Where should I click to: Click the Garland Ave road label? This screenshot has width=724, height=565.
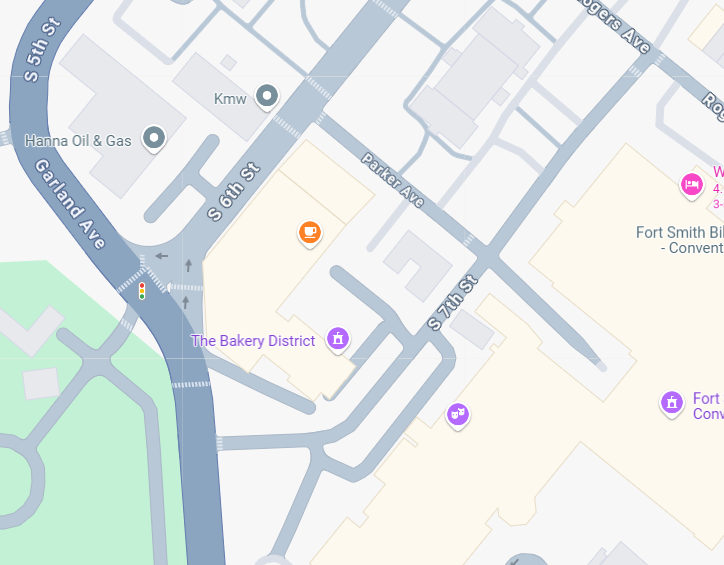[x=70, y=204]
